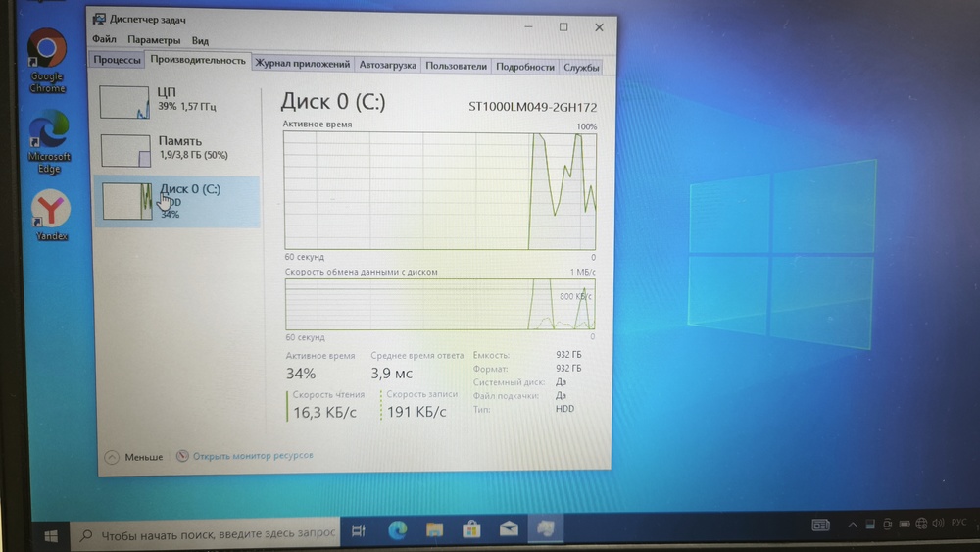Screen dimensions: 980x552
Task: Open Task View from the taskbar
Action: click(x=358, y=530)
